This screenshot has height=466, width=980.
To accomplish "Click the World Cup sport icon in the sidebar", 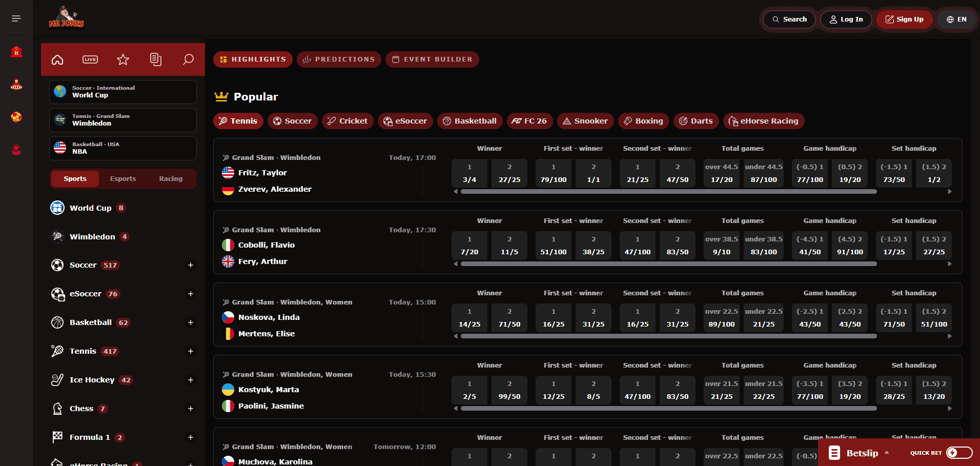I will pos(57,208).
